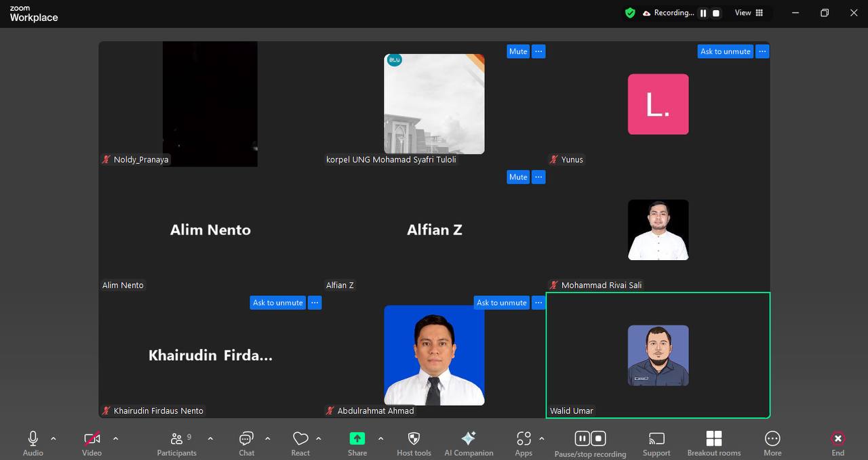Select korpel UNG building photo
This screenshot has height=460, width=868.
click(434, 104)
